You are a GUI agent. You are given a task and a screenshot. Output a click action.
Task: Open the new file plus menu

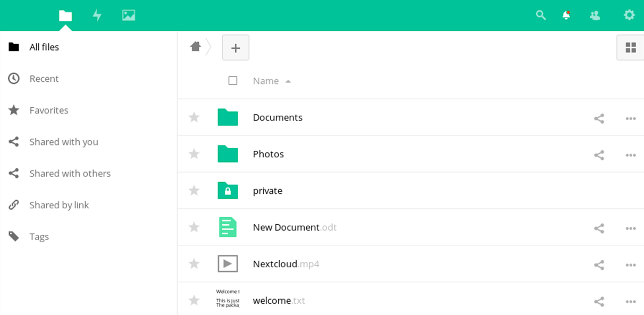[x=236, y=48]
